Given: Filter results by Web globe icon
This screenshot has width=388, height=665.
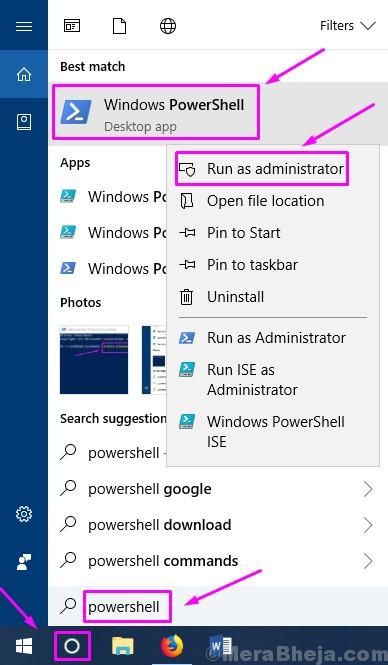Looking at the screenshot, I should (x=167, y=26).
